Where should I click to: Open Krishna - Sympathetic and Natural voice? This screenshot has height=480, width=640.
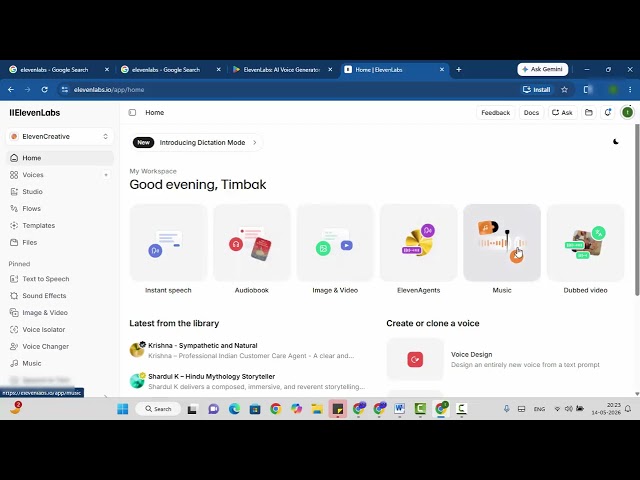pyautogui.click(x=249, y=350)
